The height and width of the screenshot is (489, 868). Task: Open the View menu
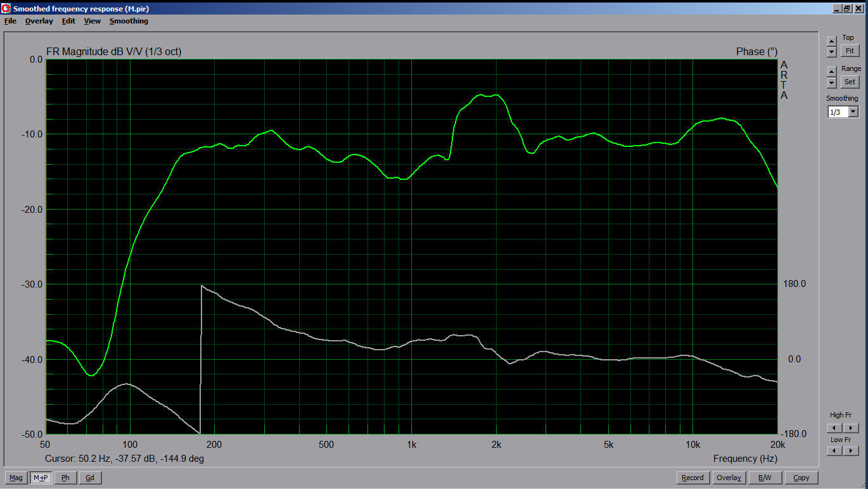point(93,21)
